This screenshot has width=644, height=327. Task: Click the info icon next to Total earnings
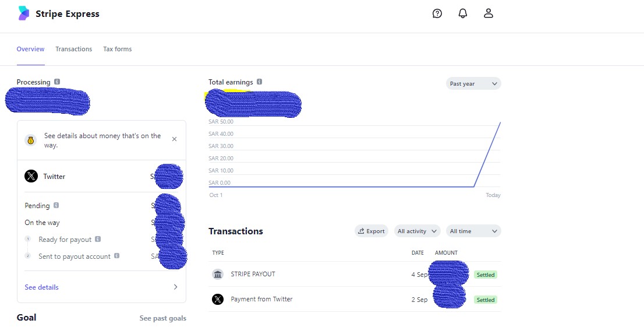click(260, 82)
